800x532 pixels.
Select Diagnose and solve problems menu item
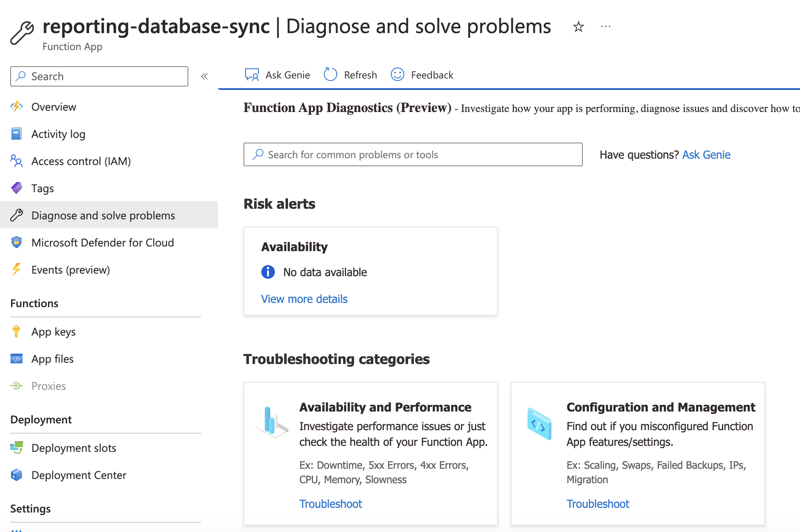pyautogui.click(x=103, y=215)
